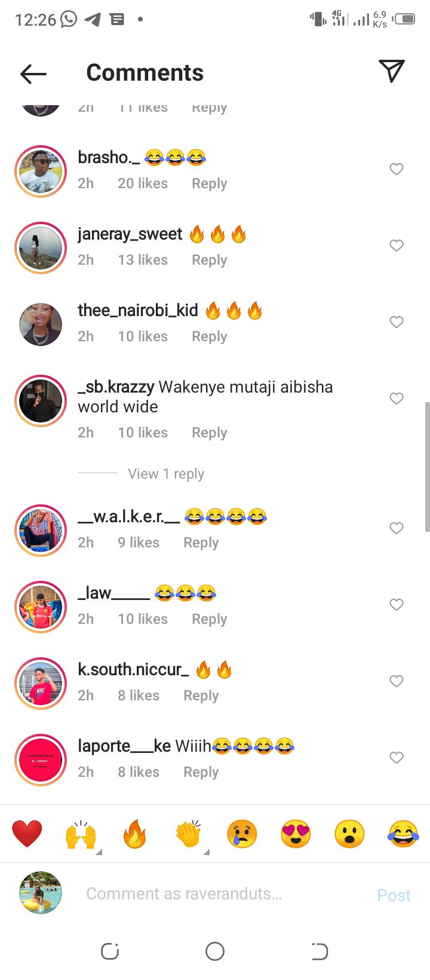
Task: Like _sb.krazzy comment with heart
Action: [397, 399]
